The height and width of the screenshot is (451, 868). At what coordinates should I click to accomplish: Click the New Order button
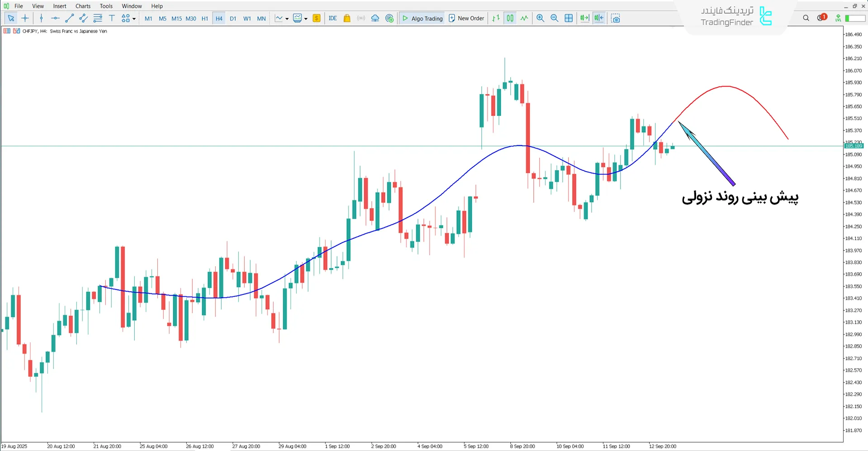[466, 19]
